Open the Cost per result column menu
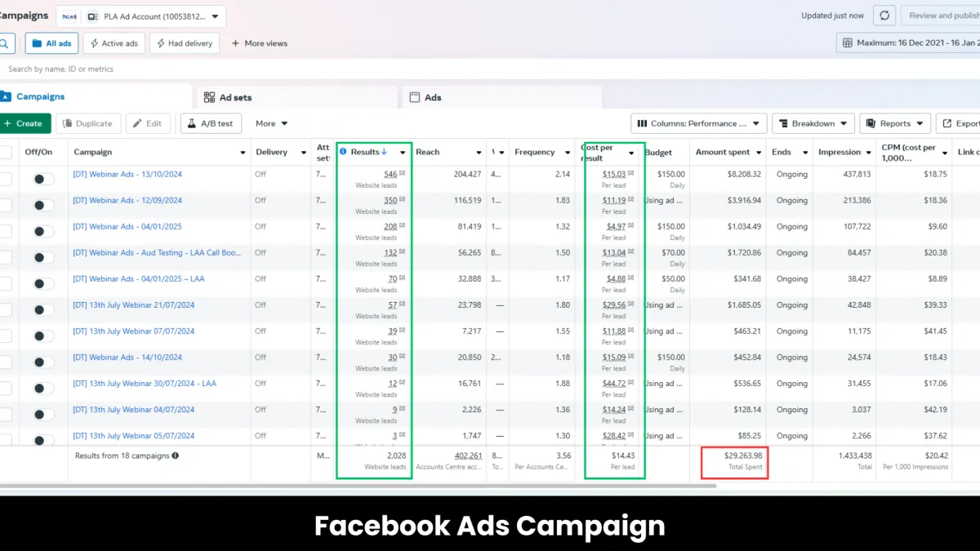Image resolution: width=980 pixels, height=551 pixels. point(631,153)
